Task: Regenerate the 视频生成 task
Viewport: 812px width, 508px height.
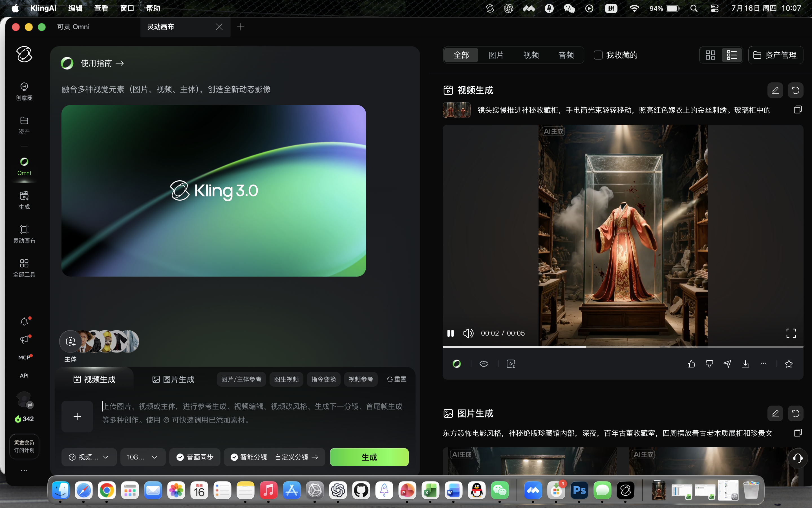Action: pyautogui.click(x=795, y=90)
